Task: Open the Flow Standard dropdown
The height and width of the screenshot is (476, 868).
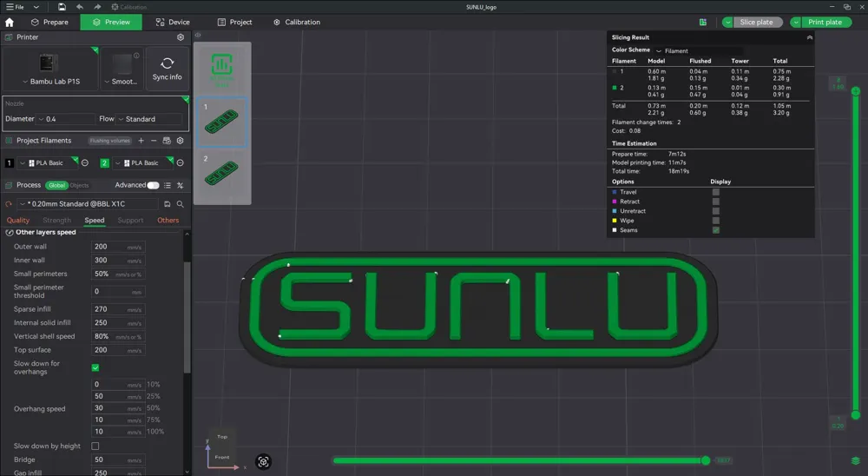Action: [x=149, y=119]
